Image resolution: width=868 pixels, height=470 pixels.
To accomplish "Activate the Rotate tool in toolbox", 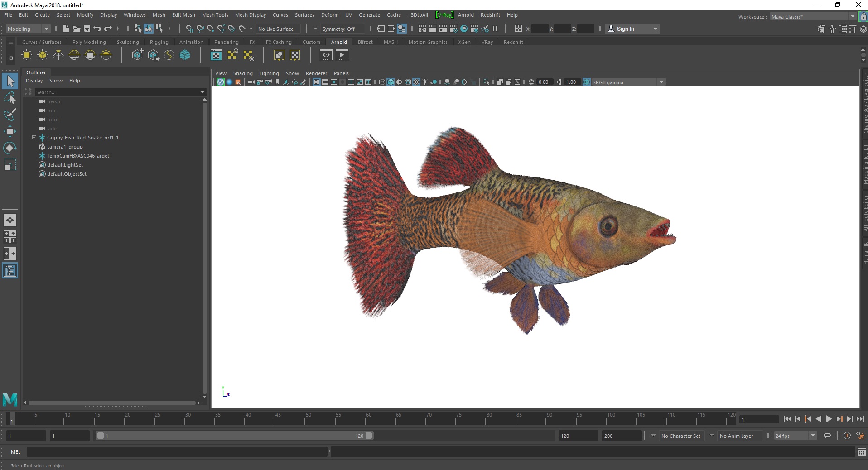I will (10, 148).
